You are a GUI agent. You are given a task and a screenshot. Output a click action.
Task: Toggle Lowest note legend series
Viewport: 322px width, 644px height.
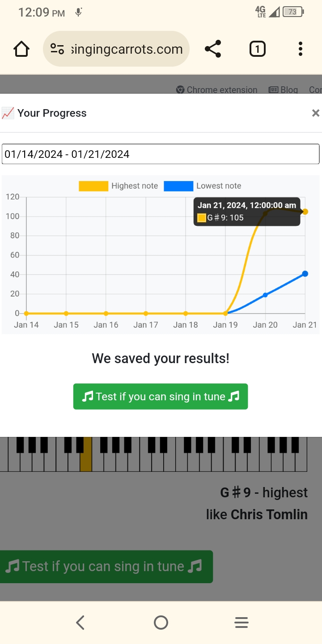click(x=203, y=186)
